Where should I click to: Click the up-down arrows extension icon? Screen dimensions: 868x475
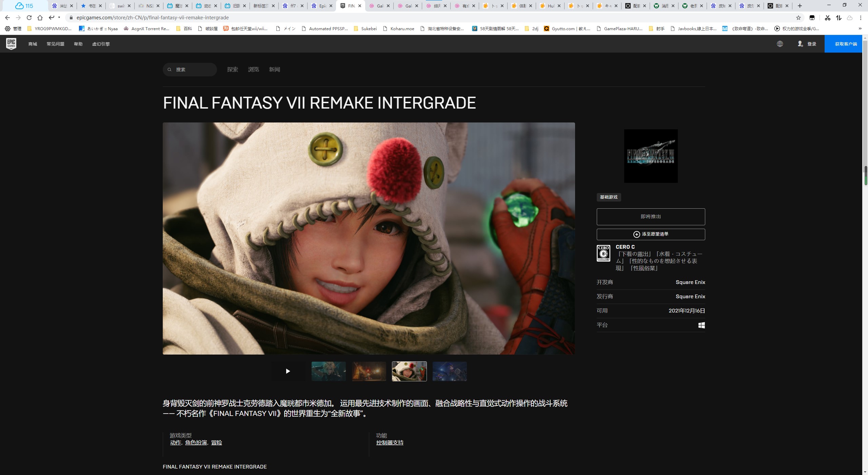839,18
